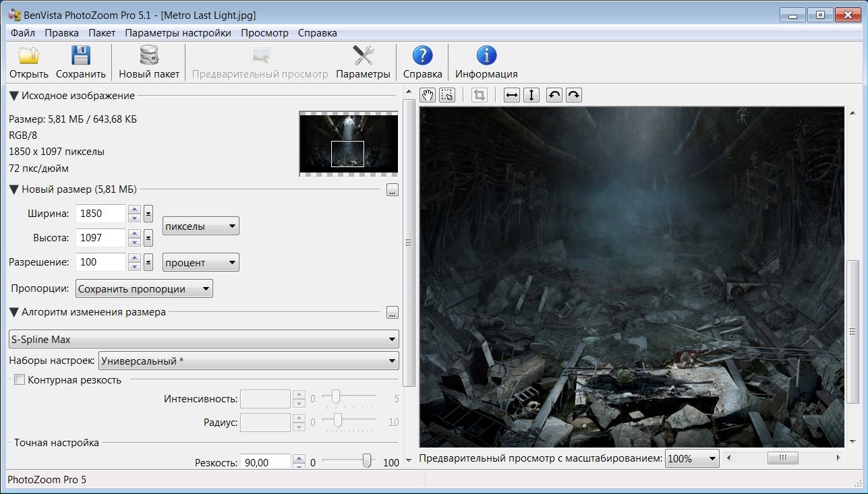
Task: Click the 1850 x 1097 пикселы text
Action: 57,152
